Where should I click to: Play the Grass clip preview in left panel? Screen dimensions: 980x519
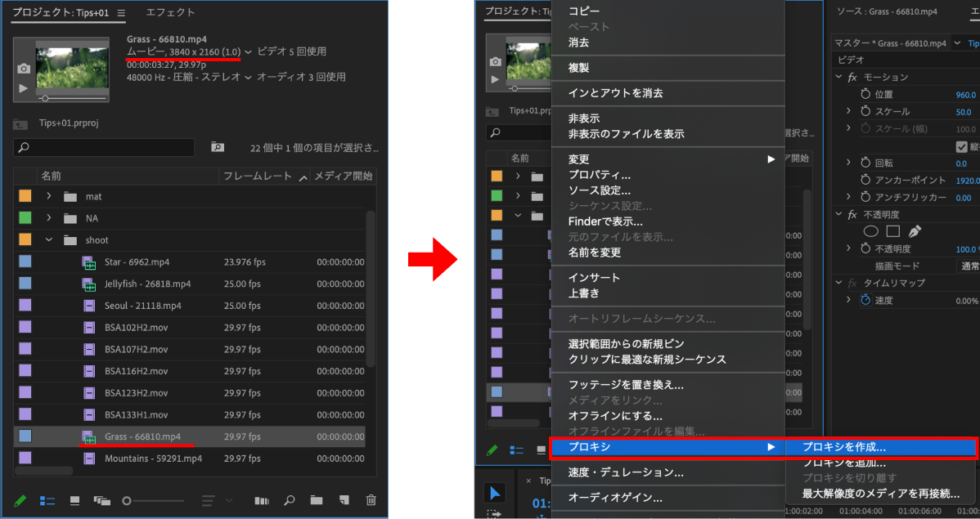tap(23, 88)
